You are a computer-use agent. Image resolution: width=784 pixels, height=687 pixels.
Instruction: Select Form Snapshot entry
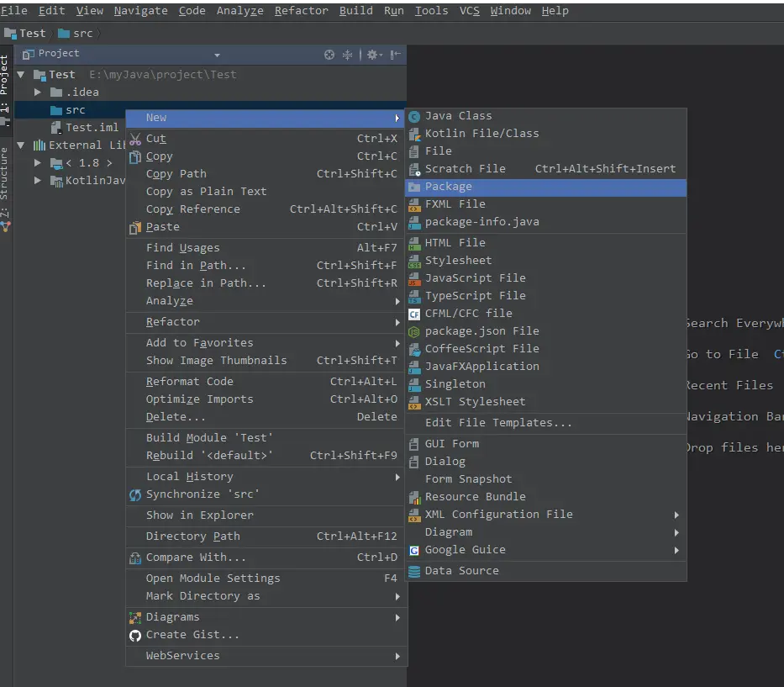tap(545, 479)
